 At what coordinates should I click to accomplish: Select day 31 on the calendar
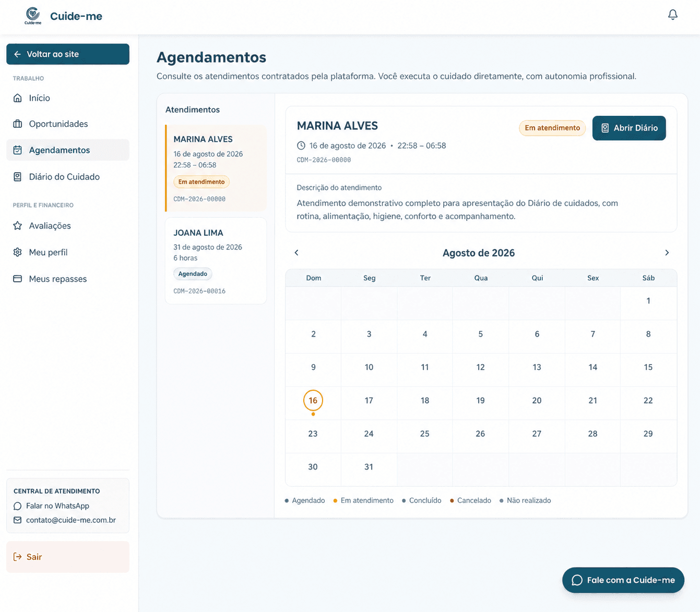(x=369, y=467)
